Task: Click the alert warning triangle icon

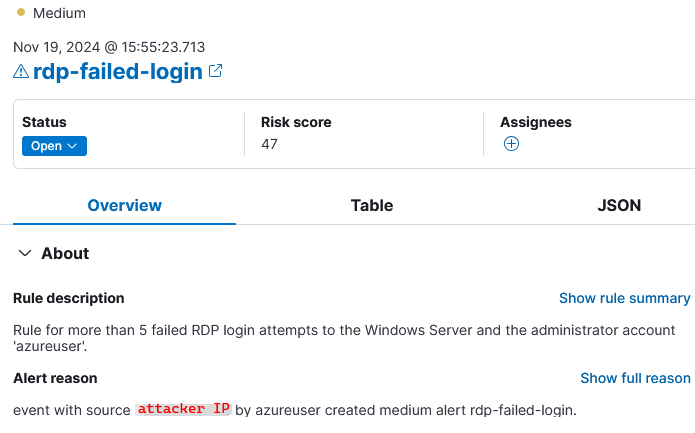Action: click(21, 71)
